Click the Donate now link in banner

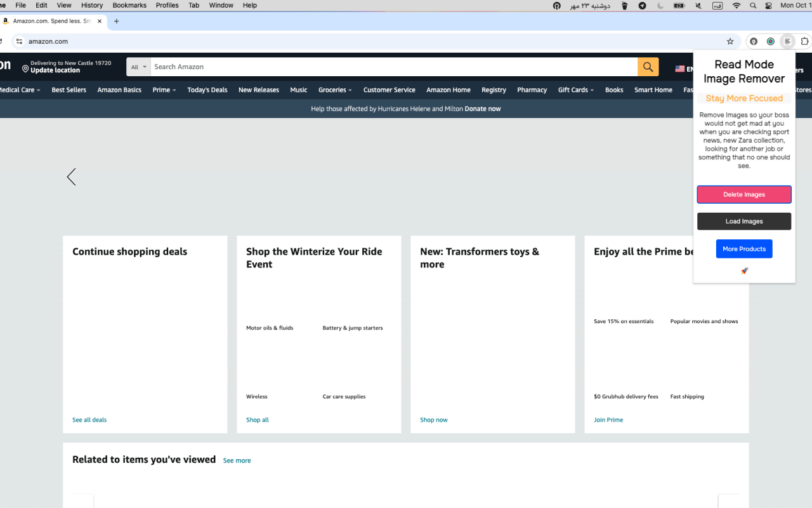click(x=483, y=109)
